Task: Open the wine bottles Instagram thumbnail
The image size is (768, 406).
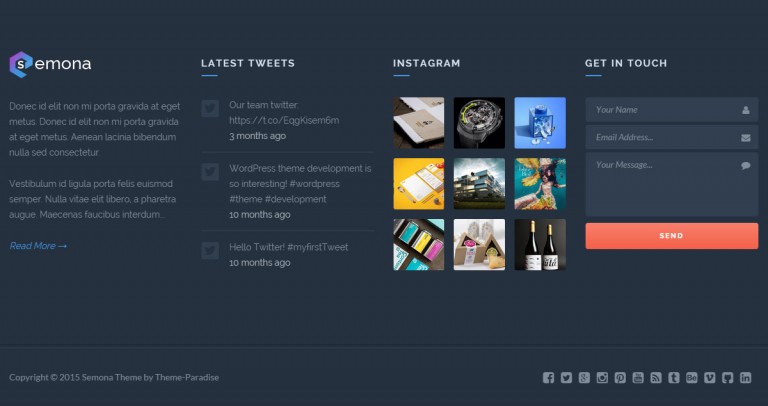Action: coord(540,244)
